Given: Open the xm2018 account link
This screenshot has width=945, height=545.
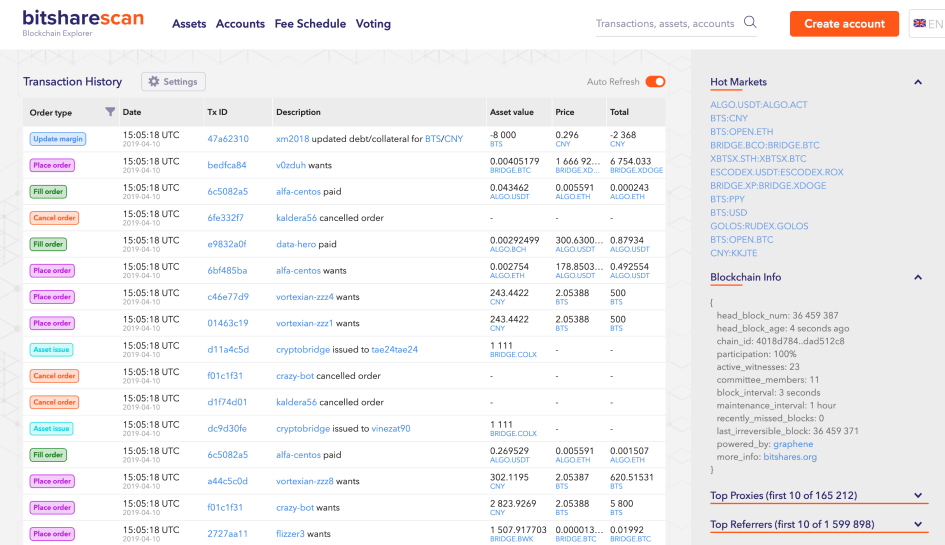Looking at the screenshot, I should tap(292, 139).
